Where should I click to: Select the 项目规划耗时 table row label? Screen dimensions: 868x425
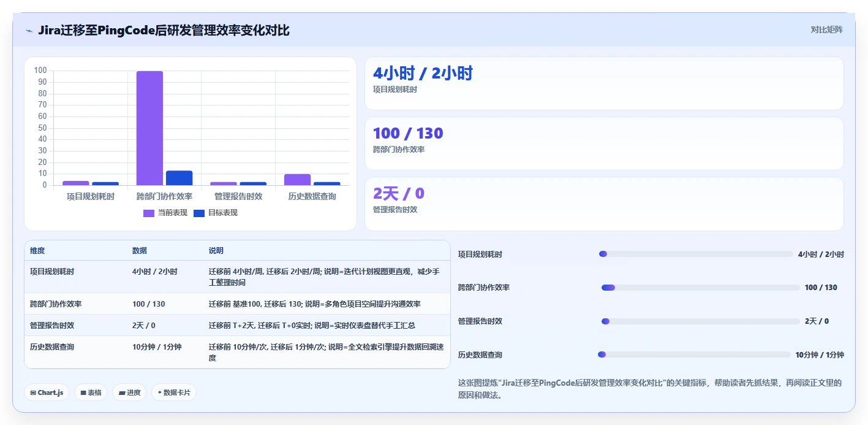pyautogui.click(x=52, y=271)
